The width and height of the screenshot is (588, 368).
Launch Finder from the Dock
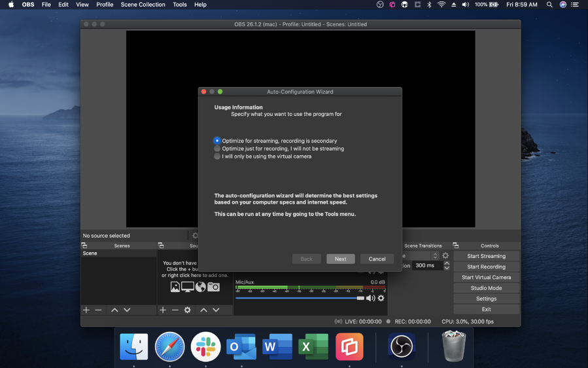pos(134,346)
